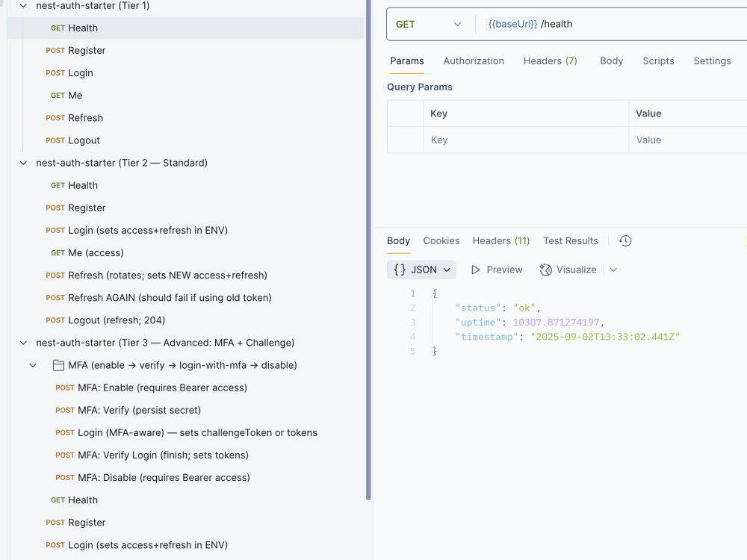Screen dimensions: 747x560
Task: Click the folder icon of MFA group
Action: point(58,365)
